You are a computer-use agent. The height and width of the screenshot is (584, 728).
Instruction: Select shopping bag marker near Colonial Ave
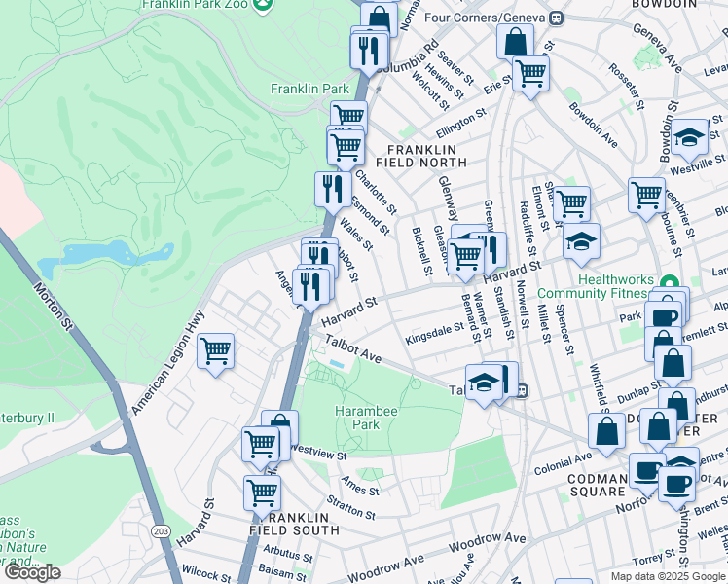tap(606, 432)
